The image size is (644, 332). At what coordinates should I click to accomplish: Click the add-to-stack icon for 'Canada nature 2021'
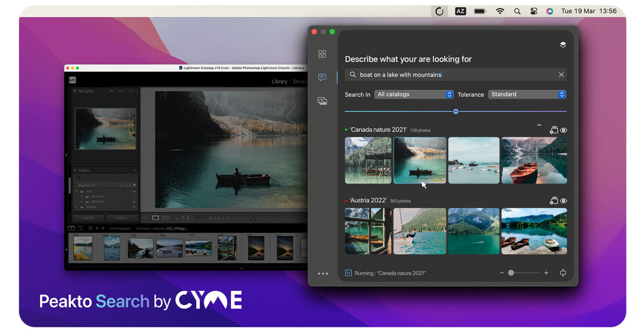click(553, 130)
